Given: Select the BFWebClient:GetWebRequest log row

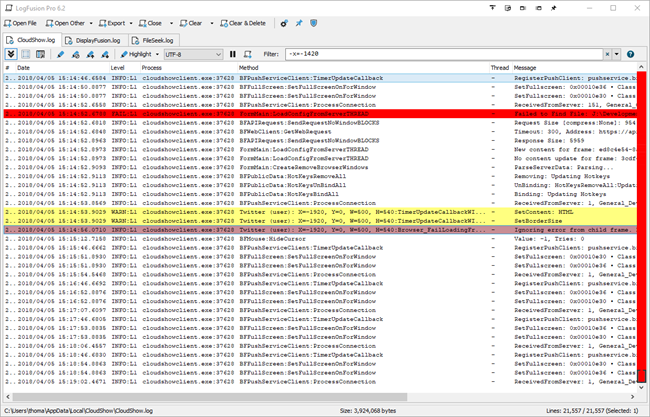Looking at the screenshot, I should (x=320, y=131).
